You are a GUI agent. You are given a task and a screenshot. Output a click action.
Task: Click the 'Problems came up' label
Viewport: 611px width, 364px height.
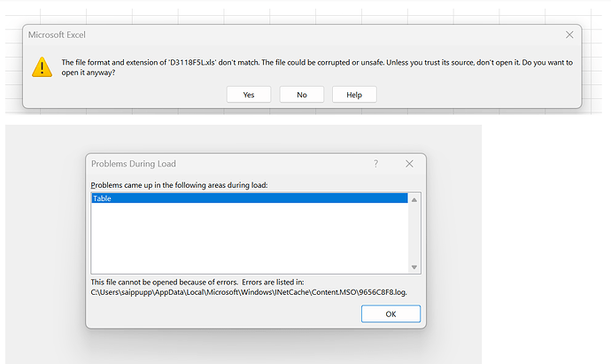pos(179,185)
